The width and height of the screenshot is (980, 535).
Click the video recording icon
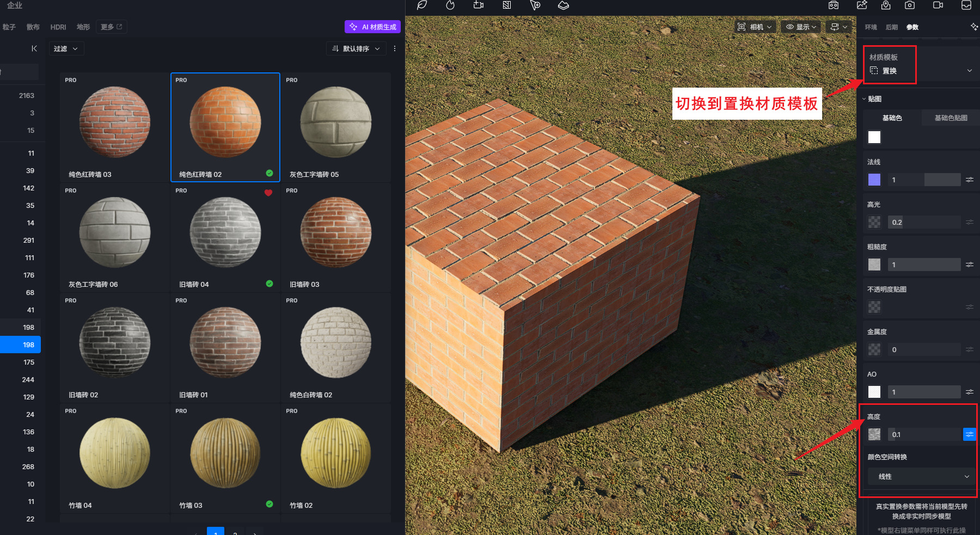pos(938,5)
